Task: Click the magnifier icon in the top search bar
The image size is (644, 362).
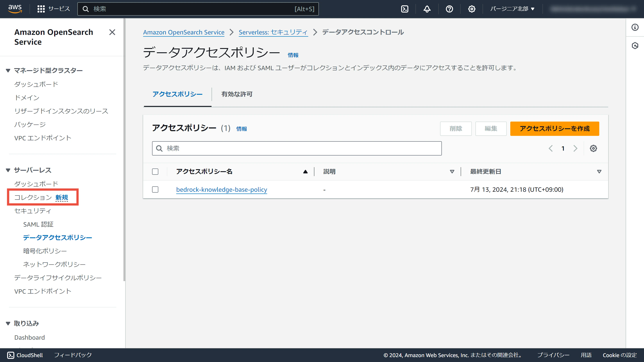Action: pos(86,9)
